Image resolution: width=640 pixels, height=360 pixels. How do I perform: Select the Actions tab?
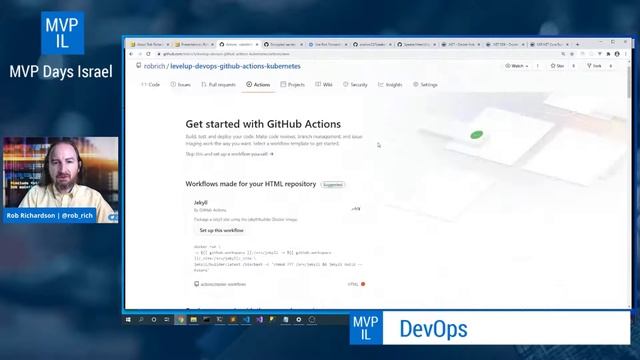[x=258, y=84]
